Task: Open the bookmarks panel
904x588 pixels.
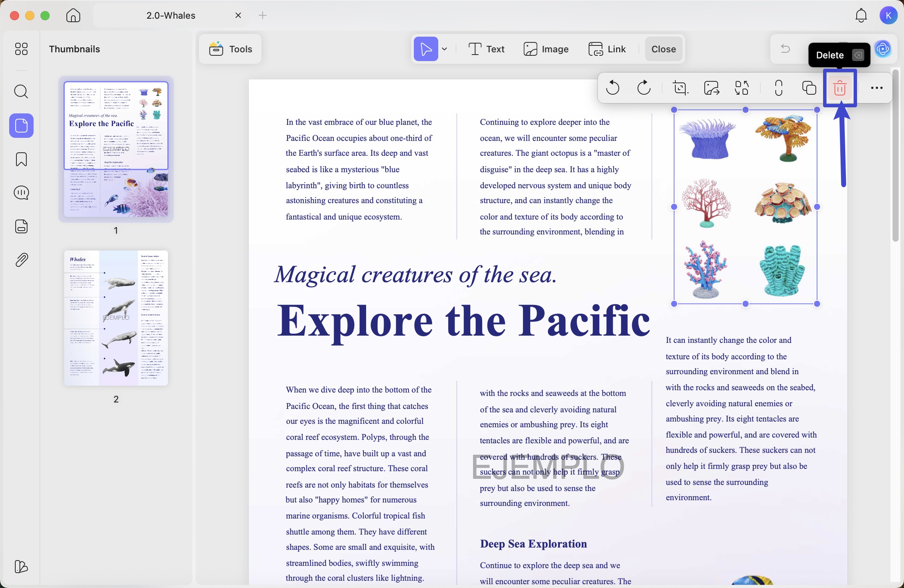Action: click(21, 159)
